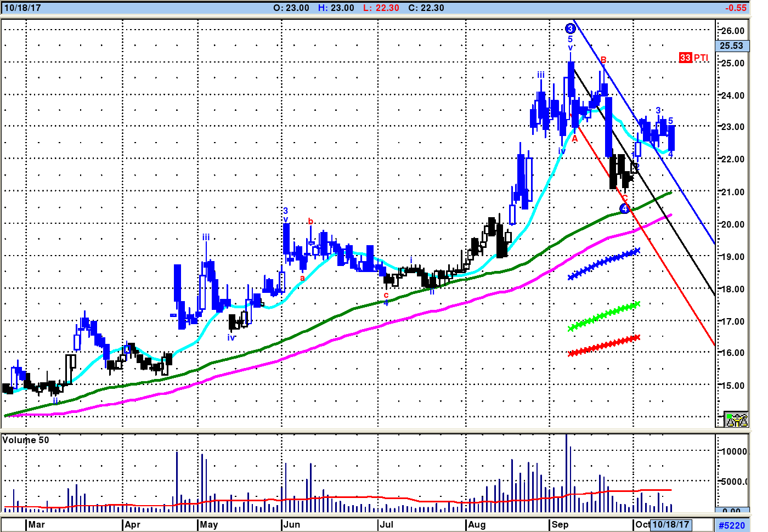Click the H: 23.00 high value

336,8
